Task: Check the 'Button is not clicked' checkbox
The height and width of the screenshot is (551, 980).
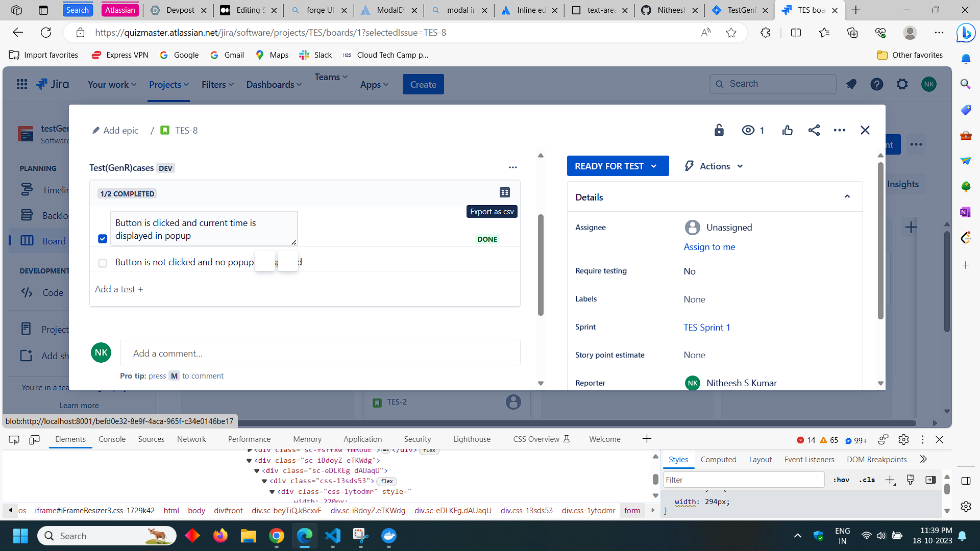Action: click(103, 263)
